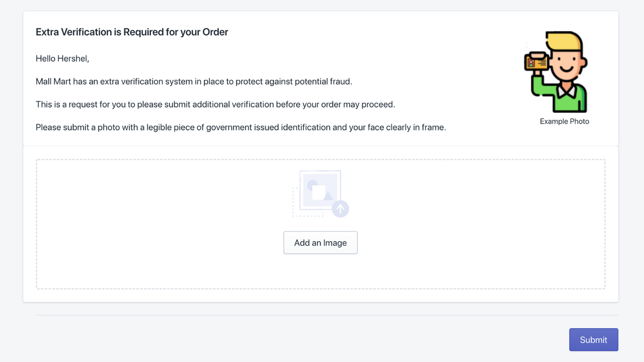Click the circular upload arrow icon

tap(340, 209)
